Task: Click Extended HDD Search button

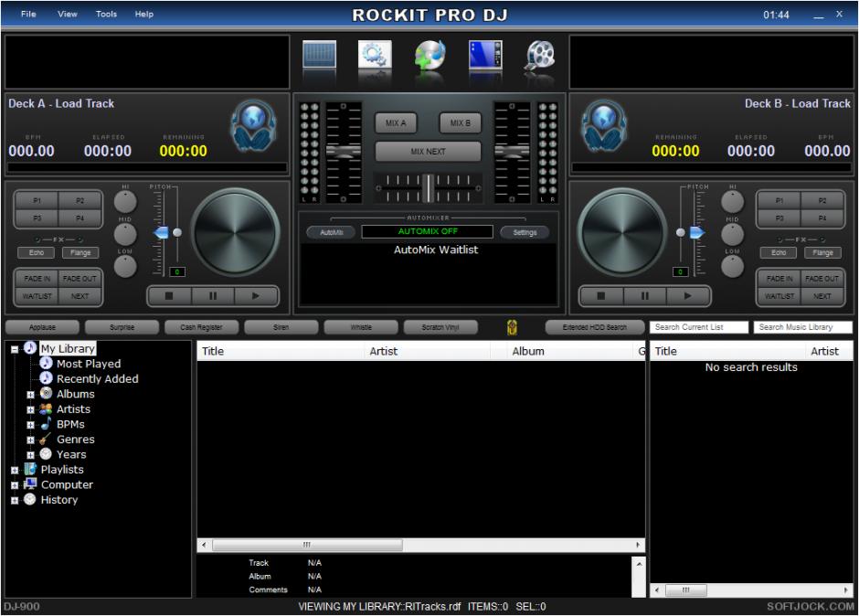Action: [594, 327]
